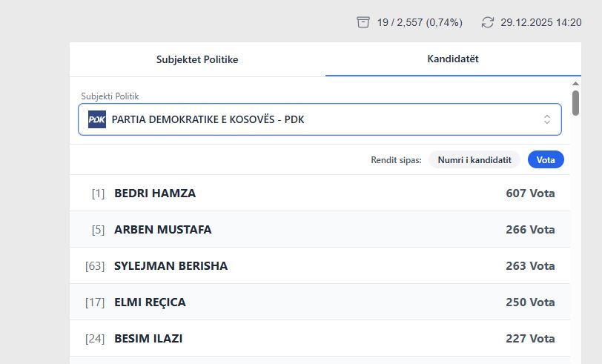Click Arben Mustafa candidate row

320,230
